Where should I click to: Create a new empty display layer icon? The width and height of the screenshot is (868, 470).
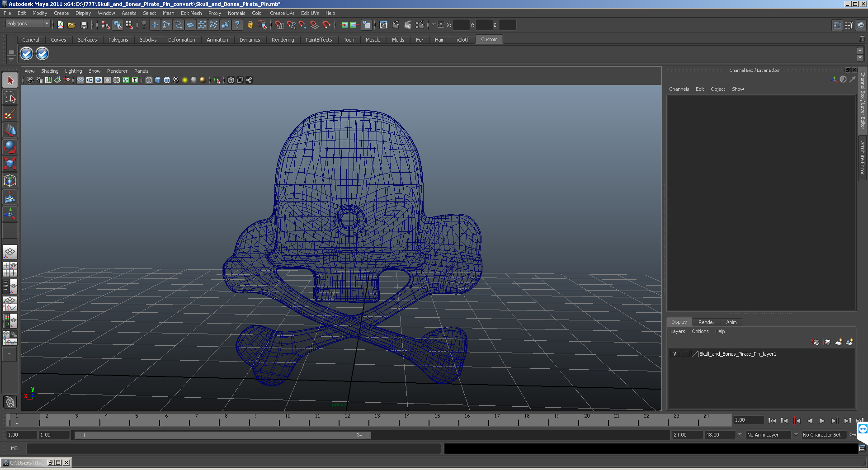click(839, 342)
